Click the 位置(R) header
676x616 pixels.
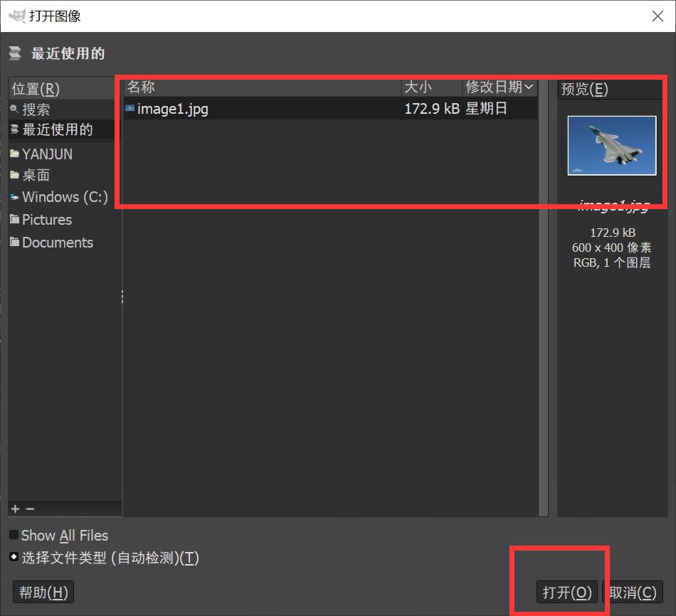tap(62, 89)
